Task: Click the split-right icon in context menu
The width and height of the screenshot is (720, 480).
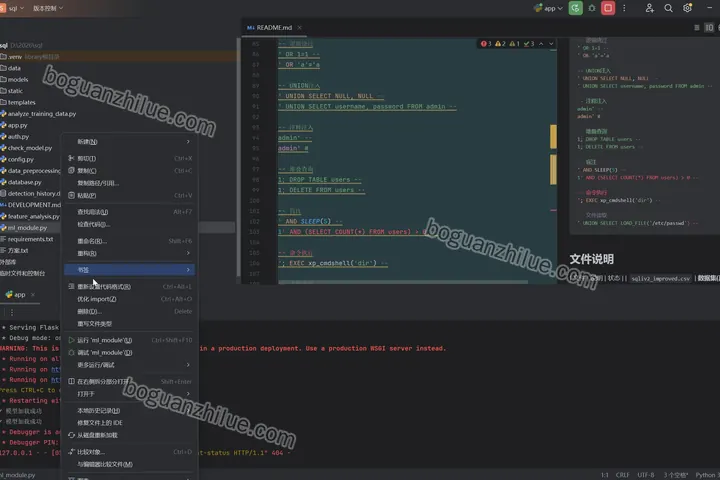Action: 71,381
